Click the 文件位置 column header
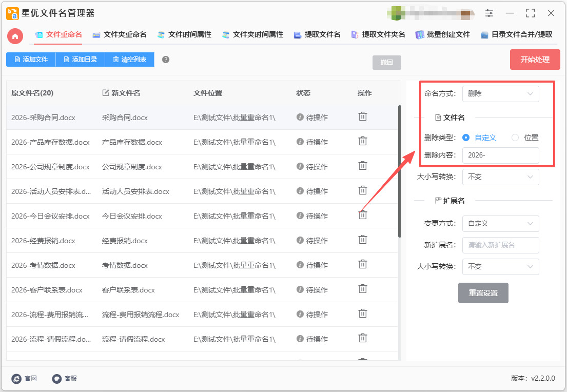Image resolution: width=567 pixels, height=392 pixels. [208, 93]
